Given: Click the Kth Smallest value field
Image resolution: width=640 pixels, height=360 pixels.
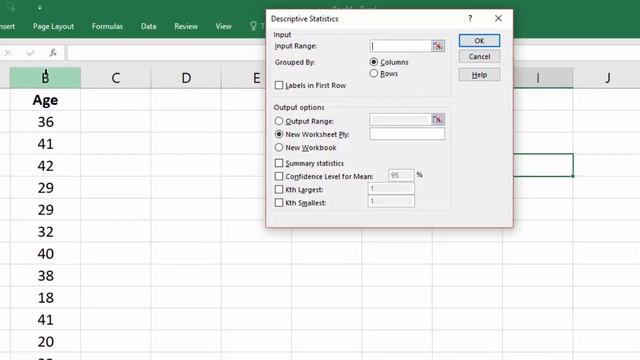Looking at the screenshot, I should pyautogui.click(x=391, y=201).
